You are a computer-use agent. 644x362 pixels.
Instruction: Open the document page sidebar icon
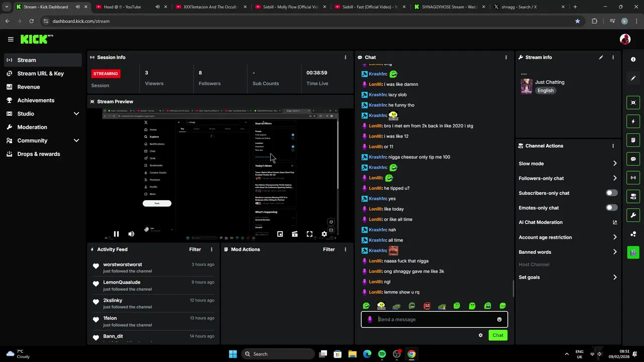(x=633, y=140)
